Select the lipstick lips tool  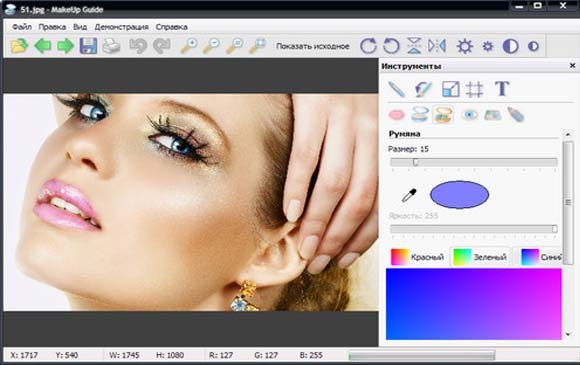coord(397,115)
